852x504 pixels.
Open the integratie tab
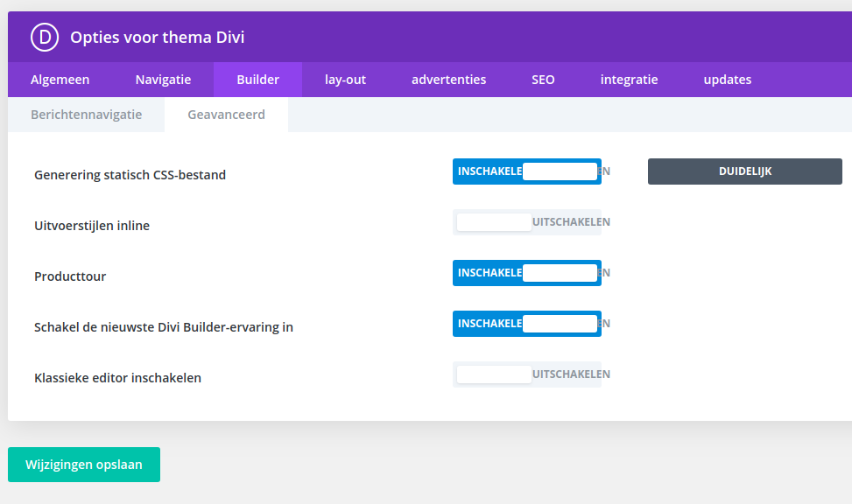(629, 80)
